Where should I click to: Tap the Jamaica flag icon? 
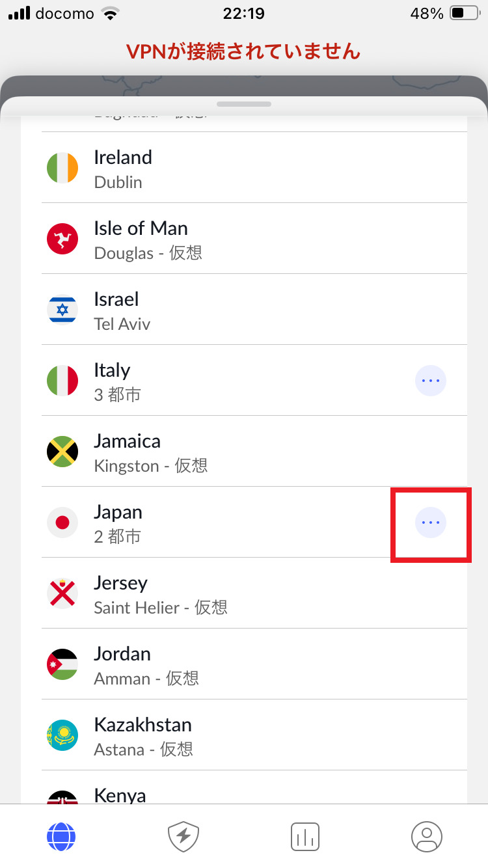(62, 452)
